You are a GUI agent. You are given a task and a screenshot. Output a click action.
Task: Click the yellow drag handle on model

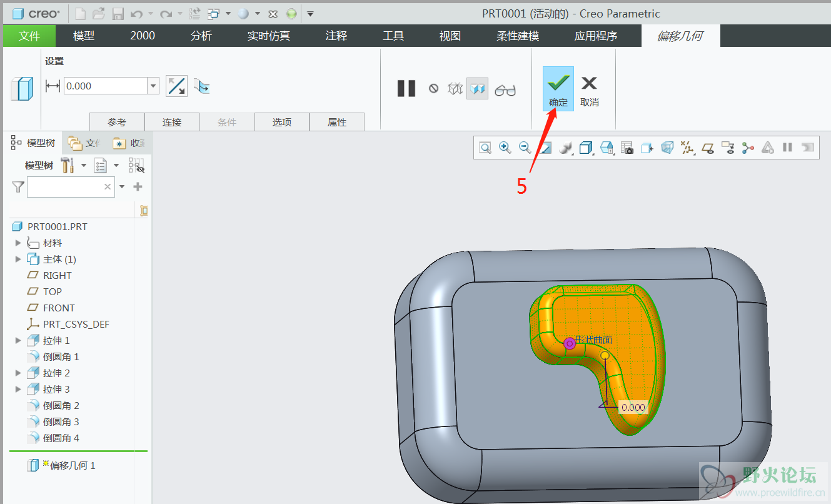coord(605,356)
